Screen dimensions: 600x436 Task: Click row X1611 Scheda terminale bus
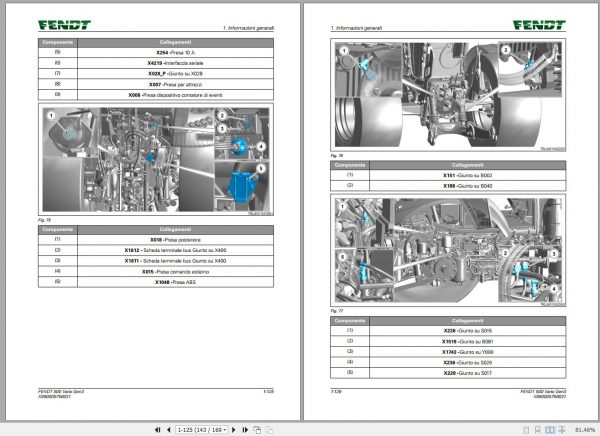pos(156,261)
